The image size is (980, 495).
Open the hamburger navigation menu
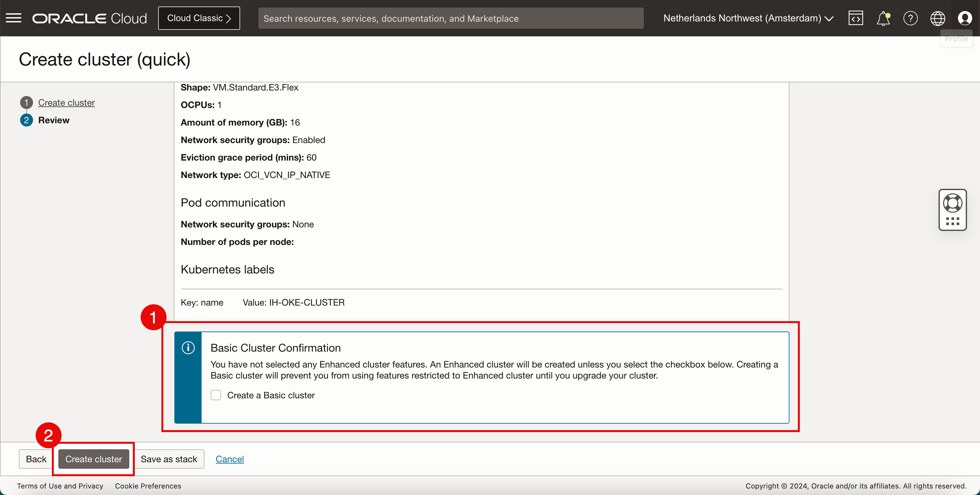click(x=14, y=18)
